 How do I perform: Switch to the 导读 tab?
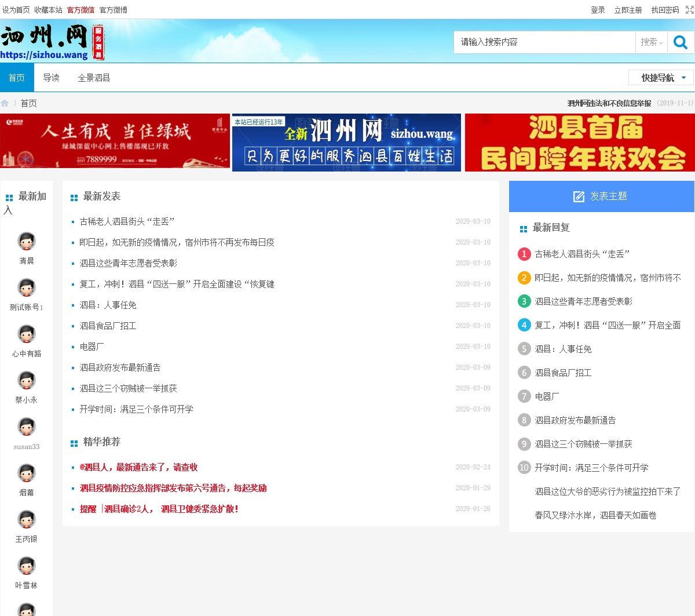(x=51, y=78)
